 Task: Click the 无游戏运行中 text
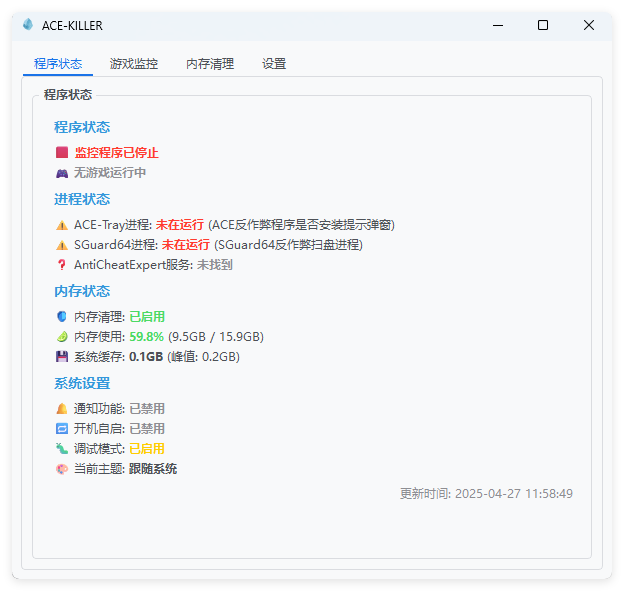tap(110, 173)
